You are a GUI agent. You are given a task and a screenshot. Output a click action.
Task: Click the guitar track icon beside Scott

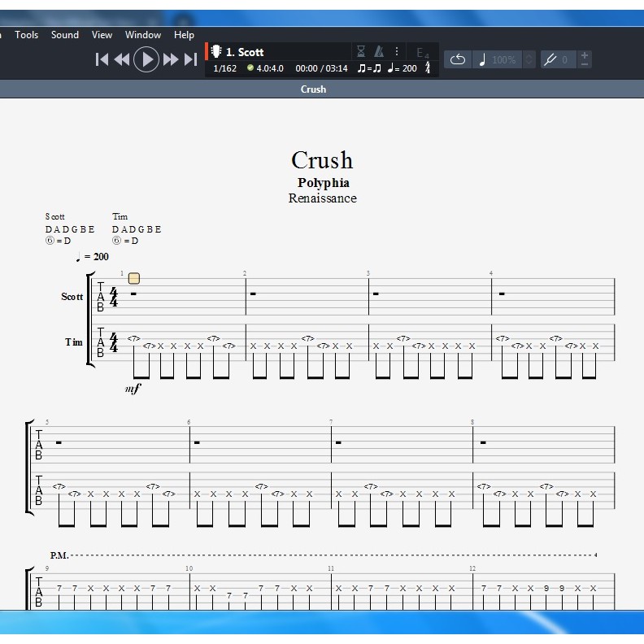(x=216, y=52)
